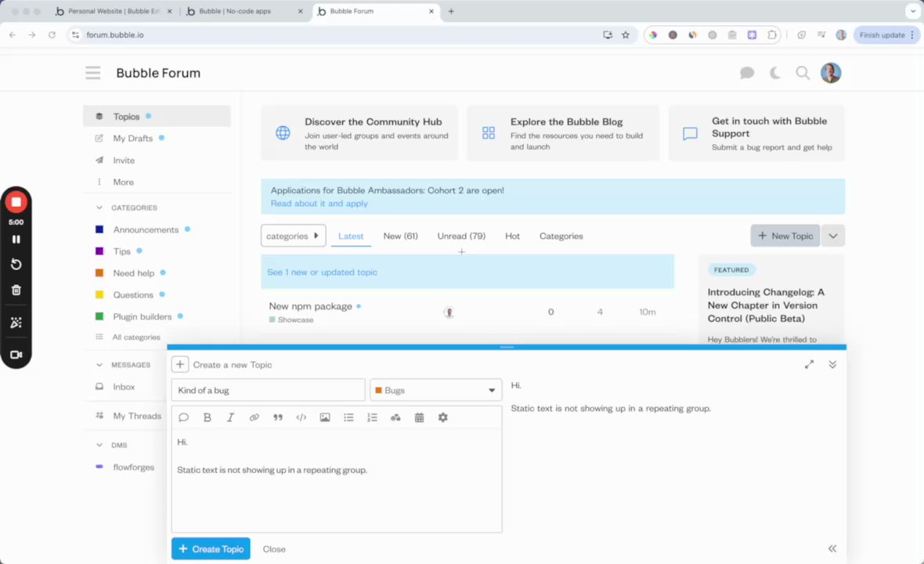The image size is (924, 564).
Task: Apply blockquote formatting
Action: tap(277, 418)
